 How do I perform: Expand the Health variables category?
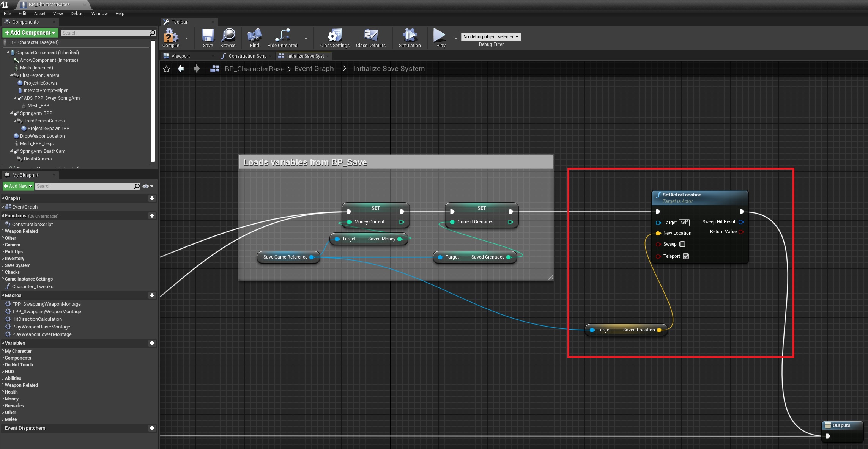tap(11, 392)
